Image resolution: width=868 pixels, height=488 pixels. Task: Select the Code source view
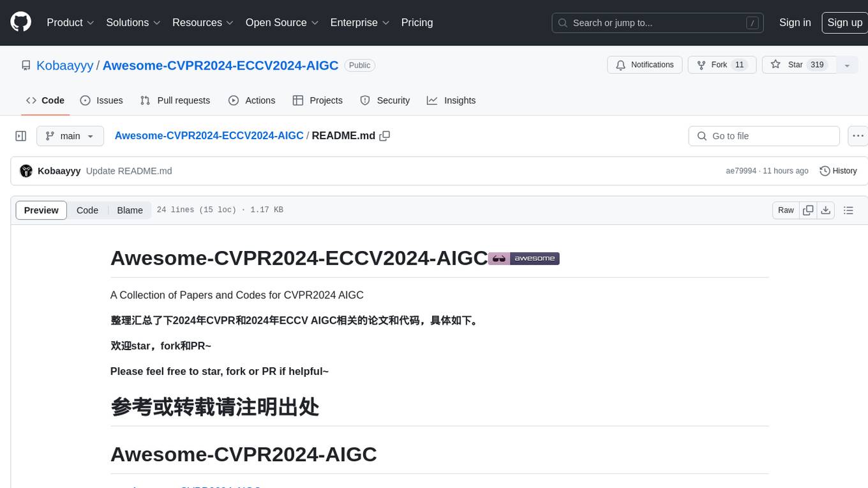click(87, 210)
